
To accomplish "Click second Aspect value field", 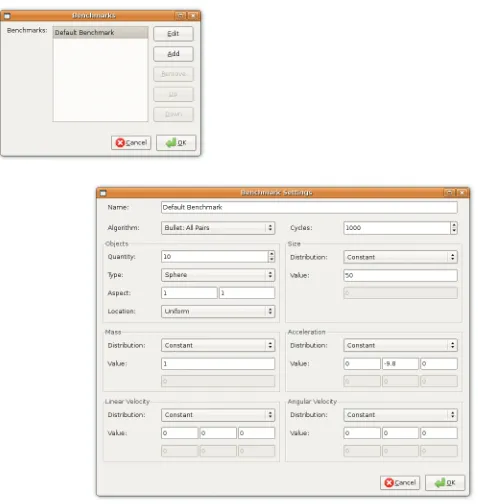I will pyautogui.click(x=247, y=293).
